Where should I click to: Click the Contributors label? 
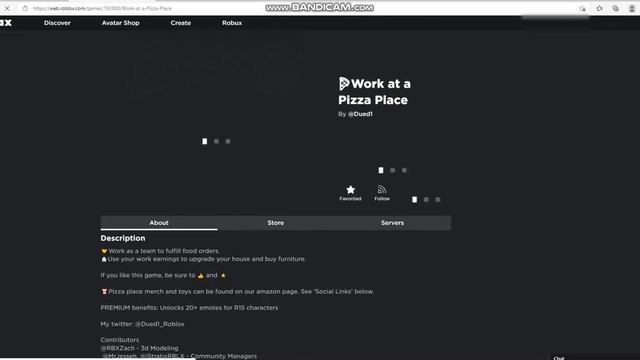point(120,340)
